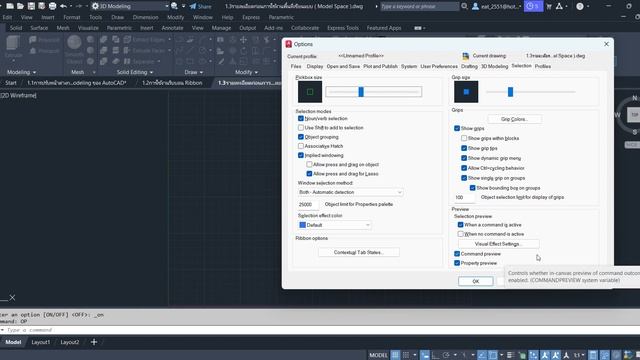Open the Extract Edges dropdown arrow
The image size is (640, 360).
(x=169, y=40)
